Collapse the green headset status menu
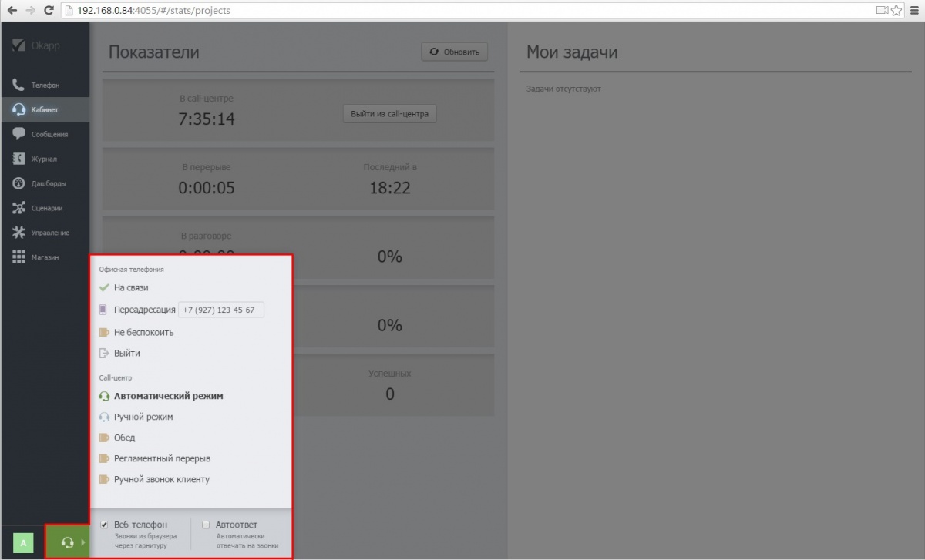This screenshot has height=560, width=925. click(68, 542)
